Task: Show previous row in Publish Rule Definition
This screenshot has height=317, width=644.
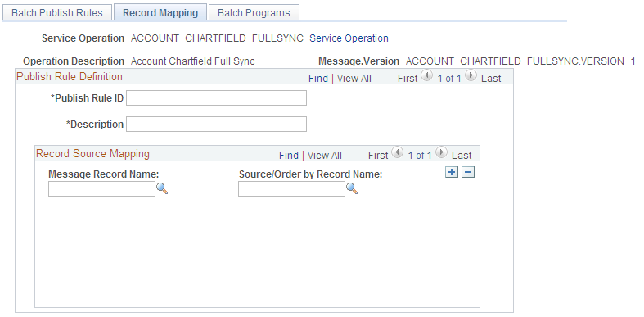Action: [427, 76]
